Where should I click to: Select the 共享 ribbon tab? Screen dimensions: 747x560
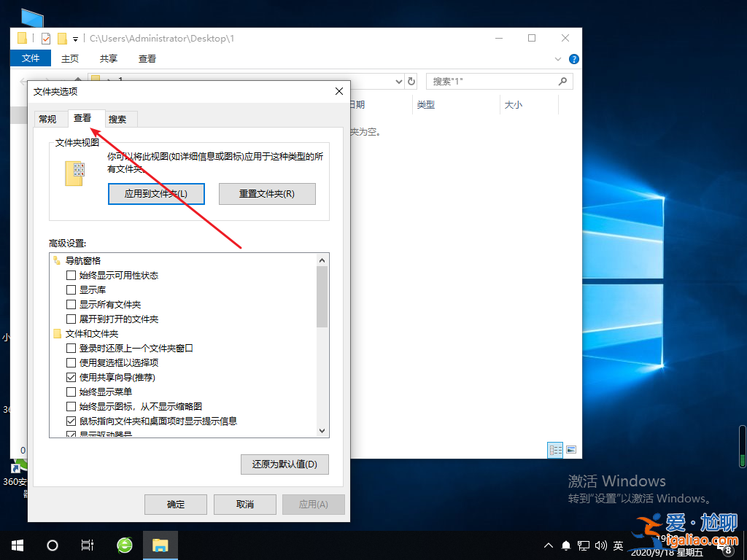(x=107, y=58)
